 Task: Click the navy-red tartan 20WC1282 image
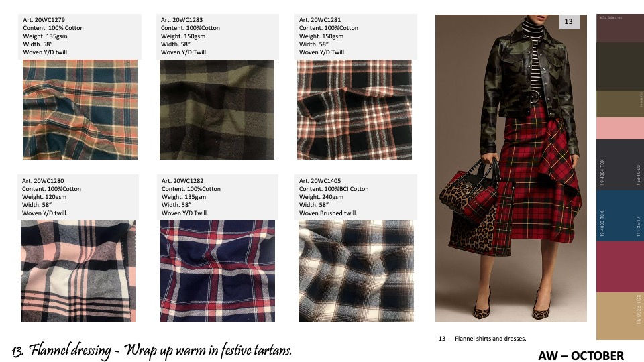217,271
